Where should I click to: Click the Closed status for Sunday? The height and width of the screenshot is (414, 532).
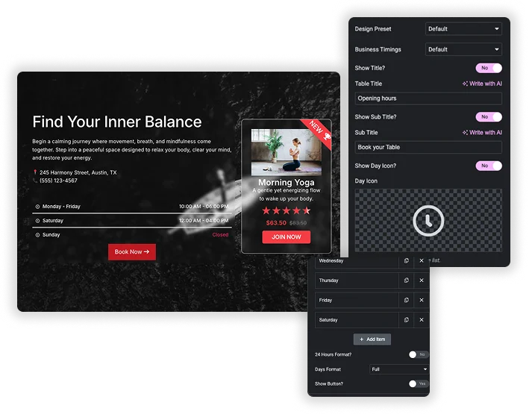click(220, 235)
